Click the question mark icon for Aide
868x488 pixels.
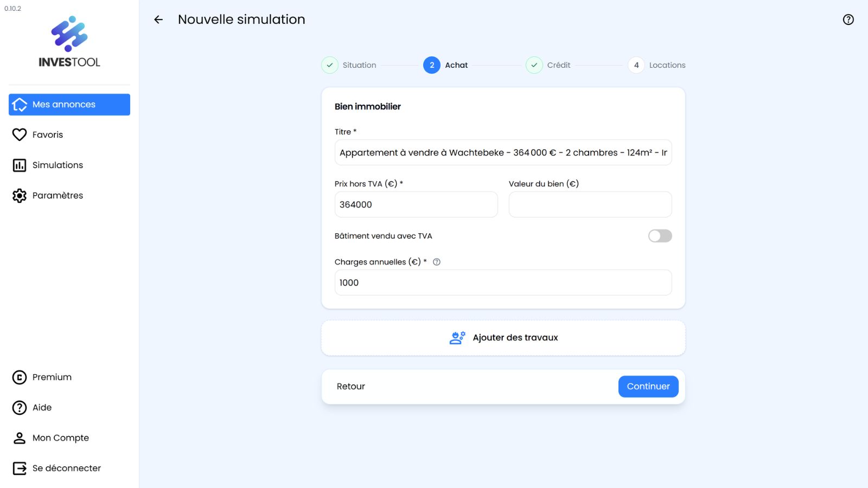20,408
